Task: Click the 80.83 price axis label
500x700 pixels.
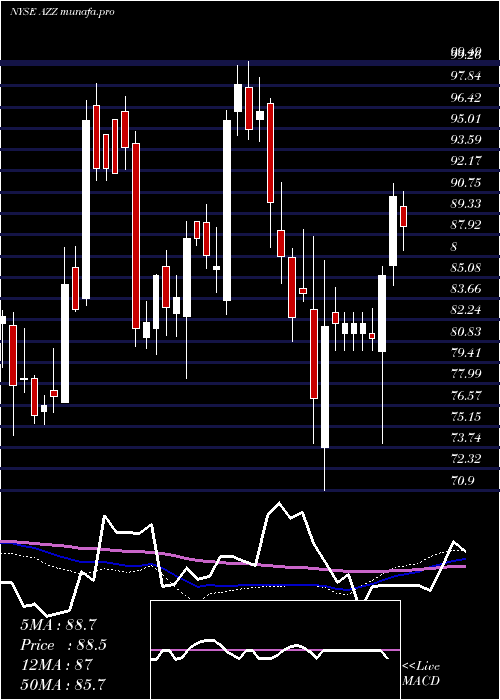Action: pyautogui.click(x=466, y=332)
